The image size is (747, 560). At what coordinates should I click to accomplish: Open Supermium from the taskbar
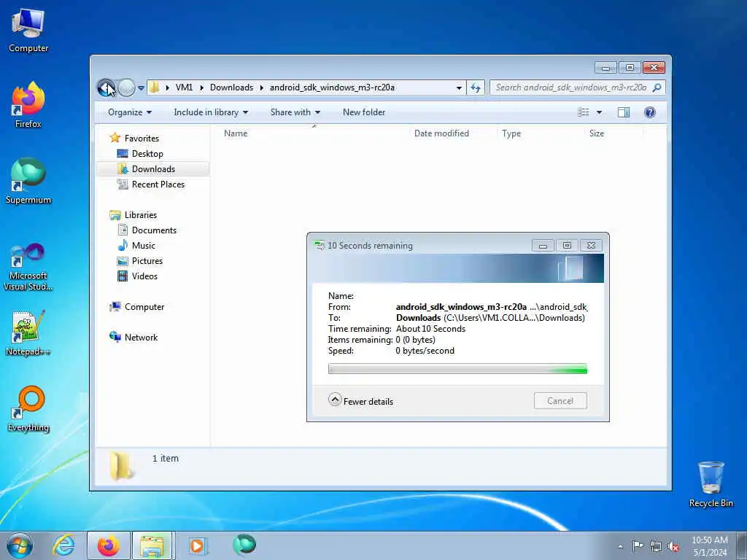pos(244,545)
